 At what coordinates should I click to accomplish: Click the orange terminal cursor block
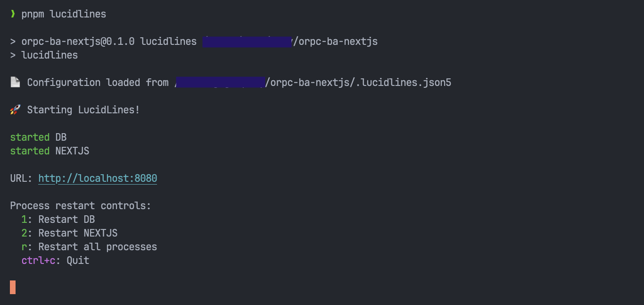pos(13,287)
